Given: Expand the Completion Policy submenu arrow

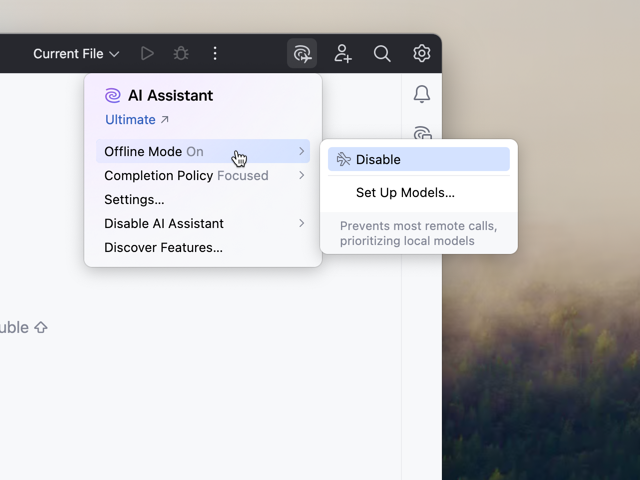Looking at the screenshot, I should 301,176.
